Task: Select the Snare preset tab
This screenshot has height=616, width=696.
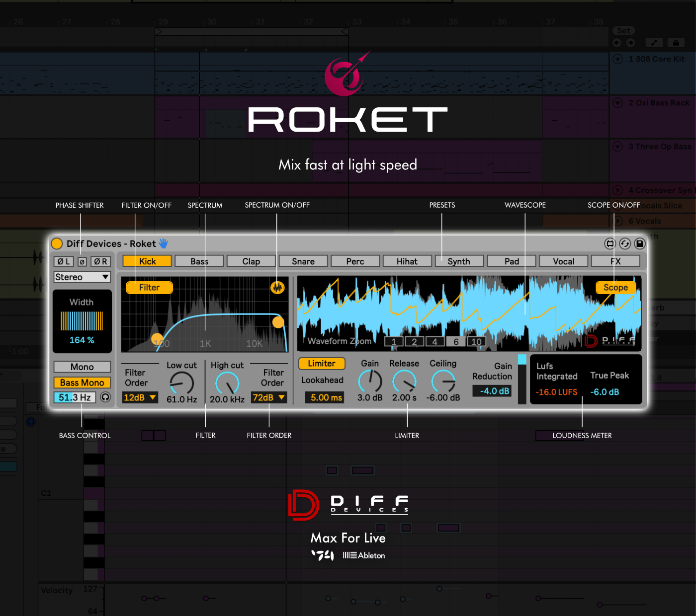Action: click(x=303, y=261)
